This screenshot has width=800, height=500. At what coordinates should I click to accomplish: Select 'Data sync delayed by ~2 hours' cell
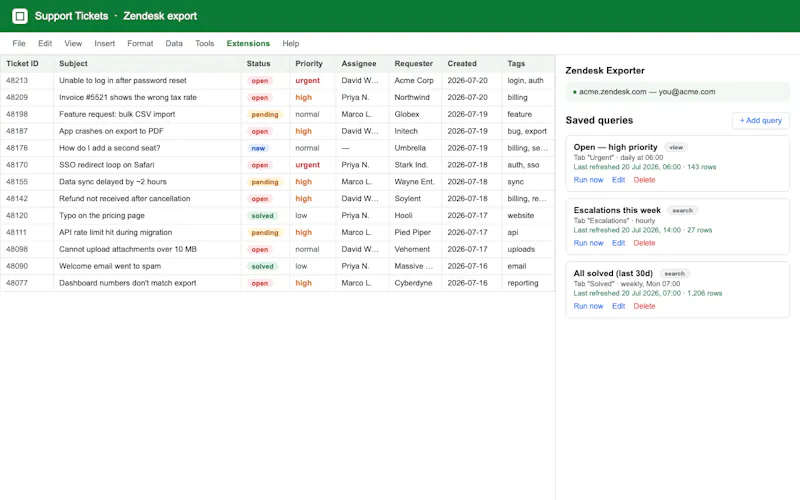(147, 182)
